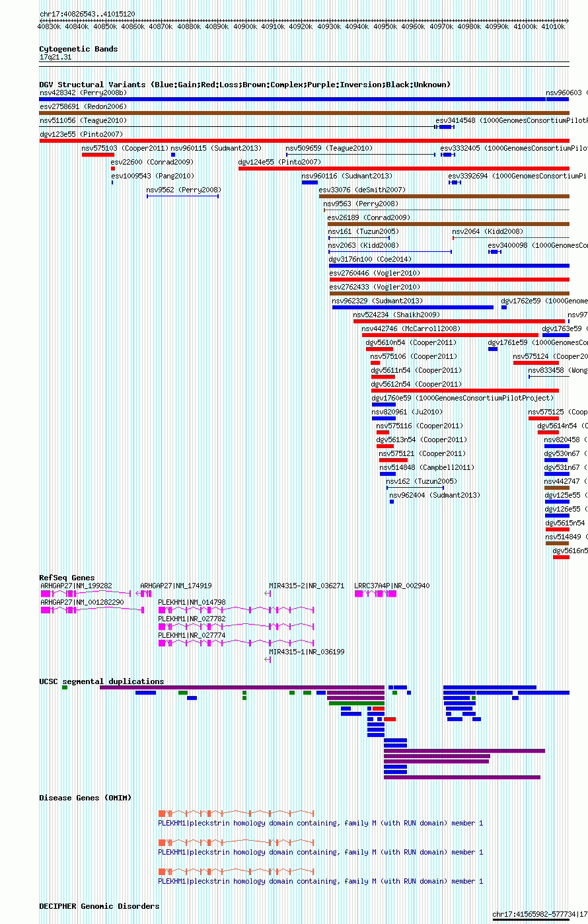Image resolution: width=588 pixels, height=924 pixels.
Task: Click DECIPHER Genomic Disorders heading
Action: pos(99,907)
